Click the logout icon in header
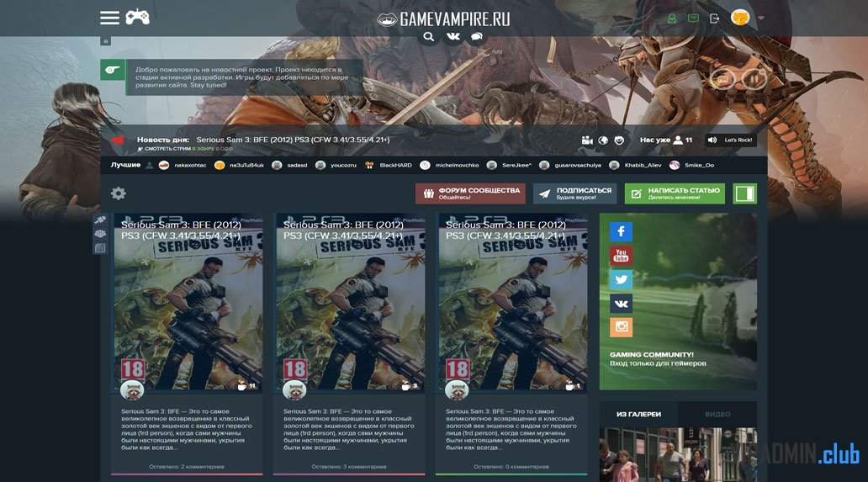The height and width of the screenshot is (482, 868). tap(715, 19)
